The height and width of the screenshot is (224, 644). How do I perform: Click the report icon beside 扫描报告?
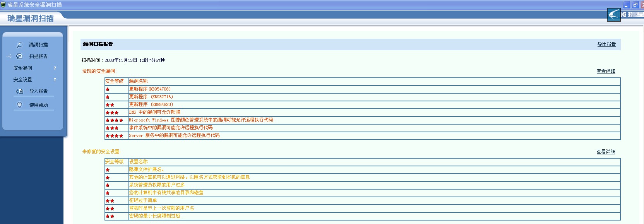(19, 56)
